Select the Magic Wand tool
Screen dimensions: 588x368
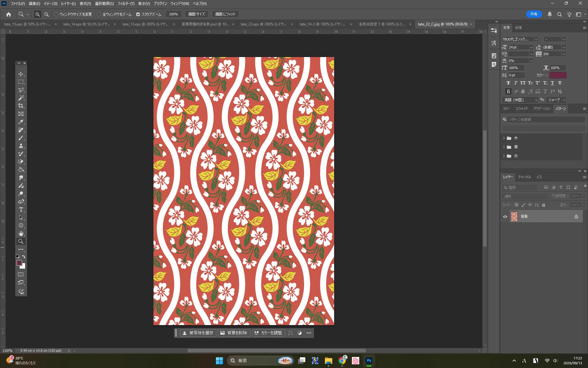(21, 98)
